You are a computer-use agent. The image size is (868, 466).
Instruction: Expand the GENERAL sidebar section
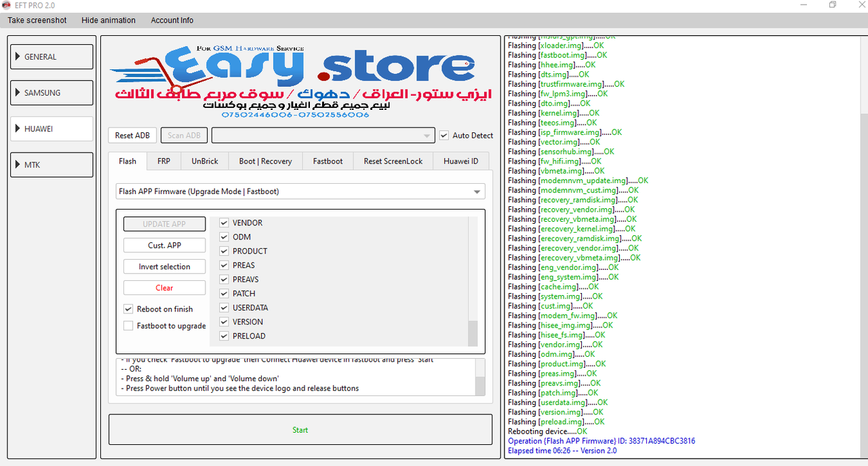(x=52, y=57)
